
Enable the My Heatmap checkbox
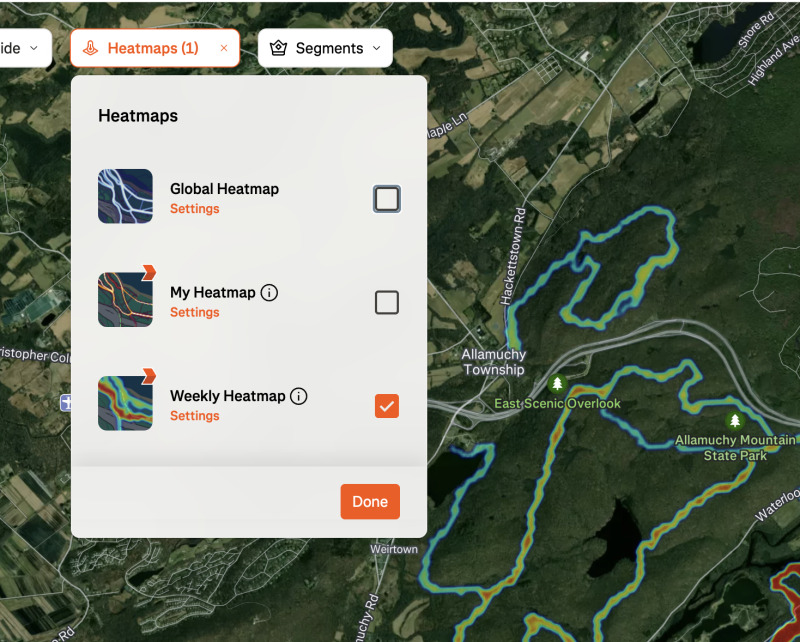pyautogui.click(x=387, y=302)
